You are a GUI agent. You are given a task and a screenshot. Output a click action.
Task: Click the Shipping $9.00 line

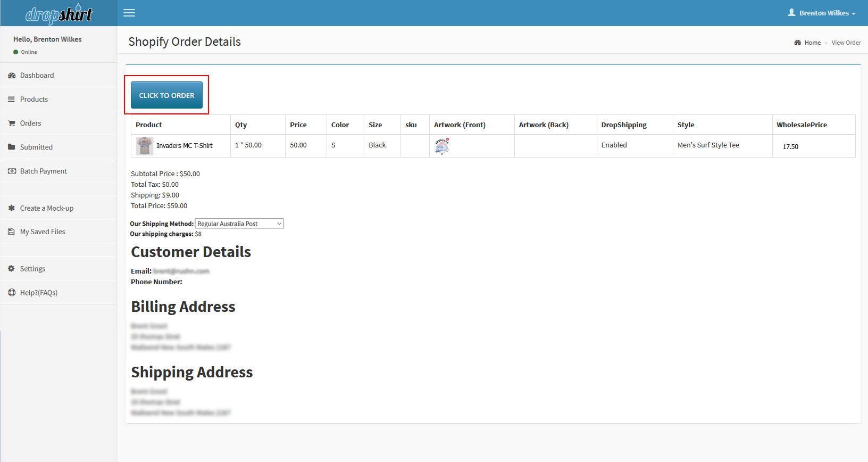pos(155,195)
